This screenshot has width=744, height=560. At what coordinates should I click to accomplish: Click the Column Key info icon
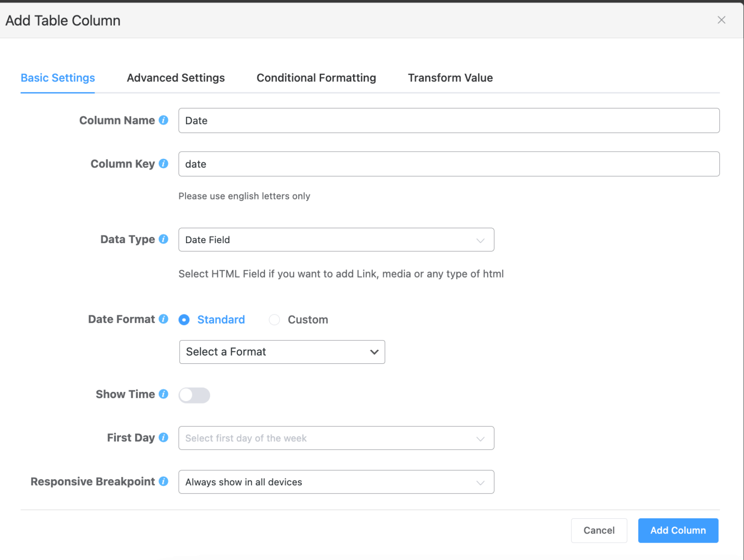point(163,164)
